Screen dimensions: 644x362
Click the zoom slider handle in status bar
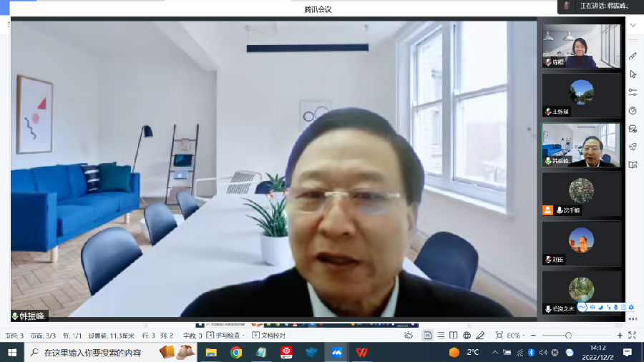(568, 335)
